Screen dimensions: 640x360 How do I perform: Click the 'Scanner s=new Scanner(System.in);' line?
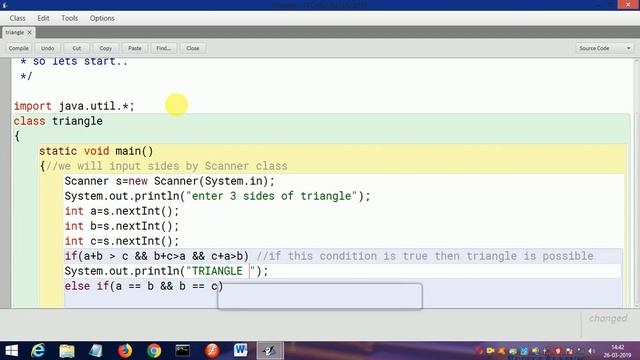click(170, 181)
